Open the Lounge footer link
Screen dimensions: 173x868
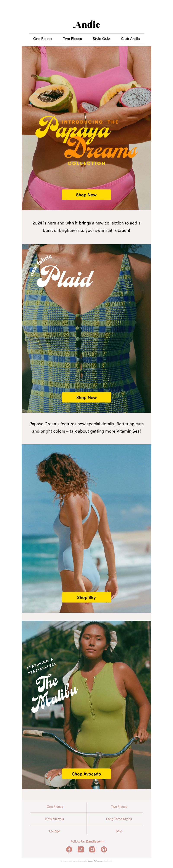[55, 831]
